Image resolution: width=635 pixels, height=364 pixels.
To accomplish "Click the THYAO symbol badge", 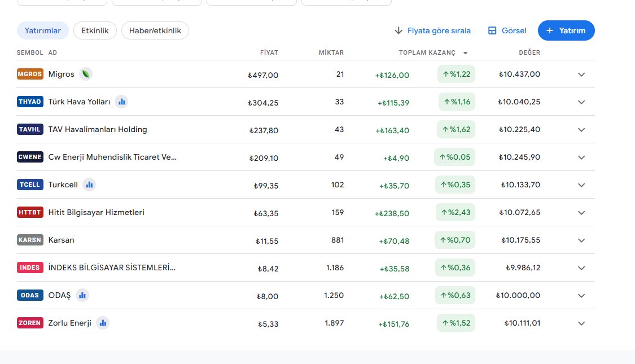I will pyautogui.click(x=30, y=102).
